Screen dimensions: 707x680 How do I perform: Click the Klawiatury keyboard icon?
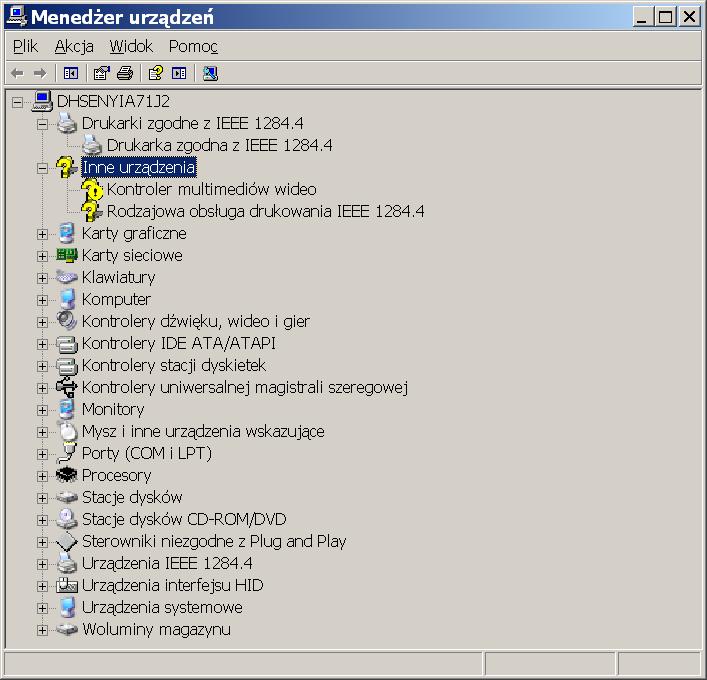click(67, 277)
